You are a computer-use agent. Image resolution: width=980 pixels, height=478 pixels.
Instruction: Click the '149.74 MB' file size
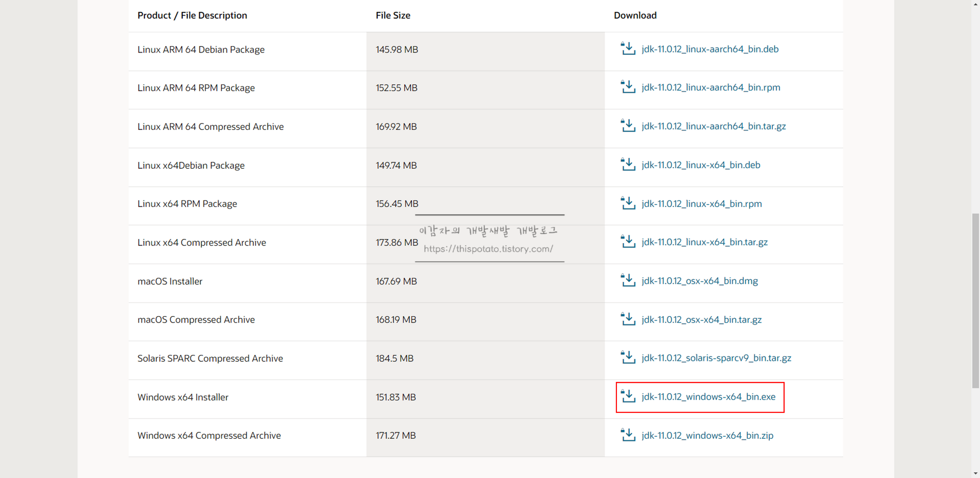click(396, 165)
